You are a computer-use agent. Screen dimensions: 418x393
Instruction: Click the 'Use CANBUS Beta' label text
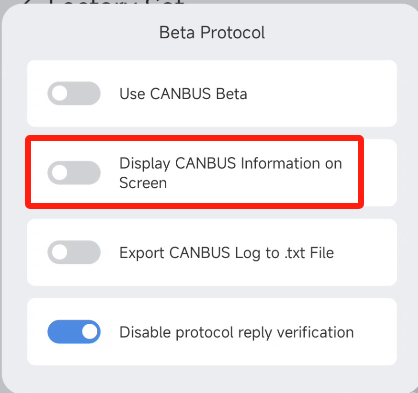click(x=183, y=94)
